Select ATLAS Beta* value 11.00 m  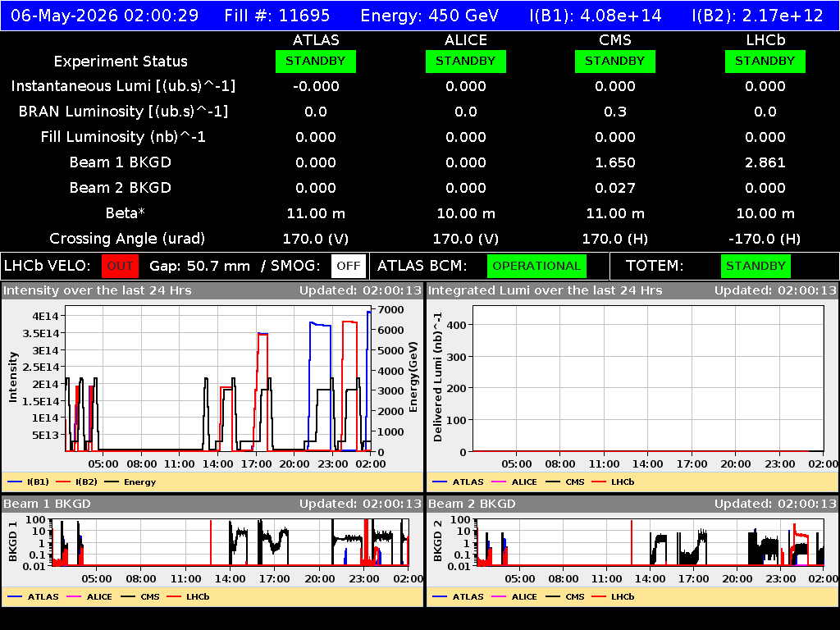click(316, 213)
